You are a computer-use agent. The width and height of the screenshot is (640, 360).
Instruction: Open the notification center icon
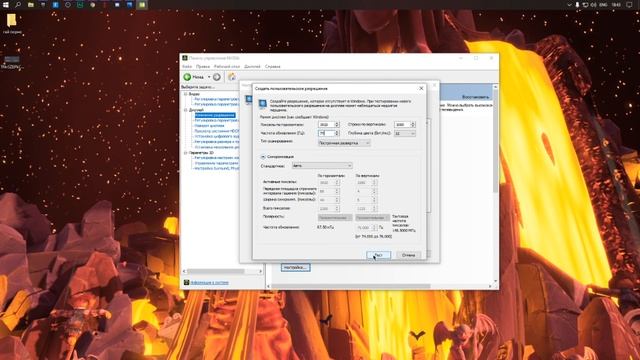(629, 4)
